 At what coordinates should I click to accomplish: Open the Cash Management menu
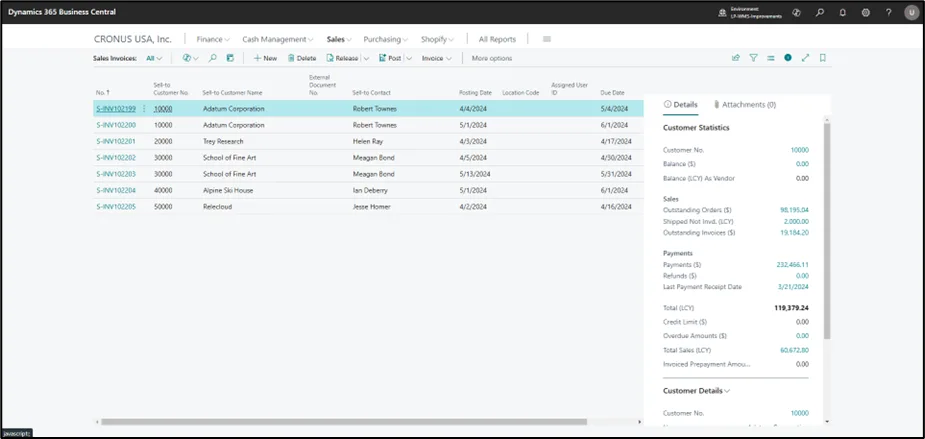pos(278,39)
